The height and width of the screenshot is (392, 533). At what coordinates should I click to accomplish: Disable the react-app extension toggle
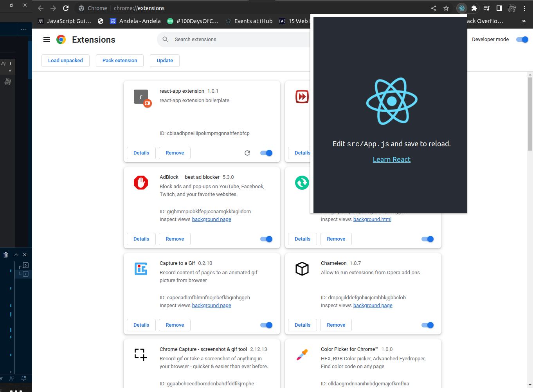[266, 153]
